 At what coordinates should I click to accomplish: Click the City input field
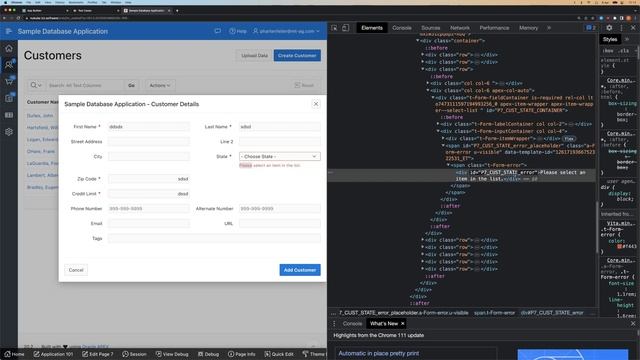click(149, 157)
